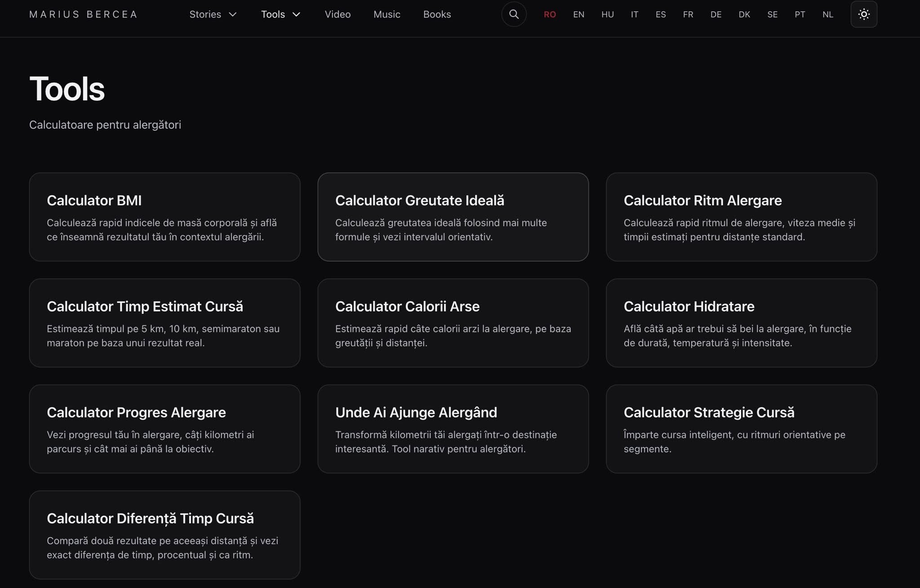Open Calculator Ritm Alergare card

pos(741,217)
